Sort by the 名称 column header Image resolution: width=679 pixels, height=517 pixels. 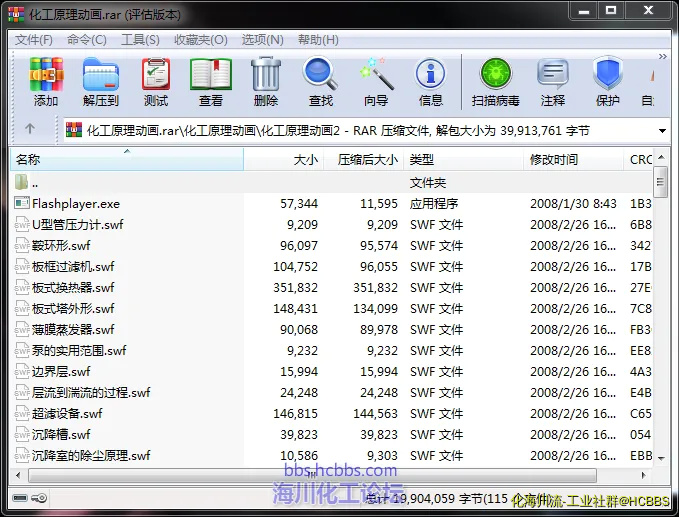tap(126, 159)
